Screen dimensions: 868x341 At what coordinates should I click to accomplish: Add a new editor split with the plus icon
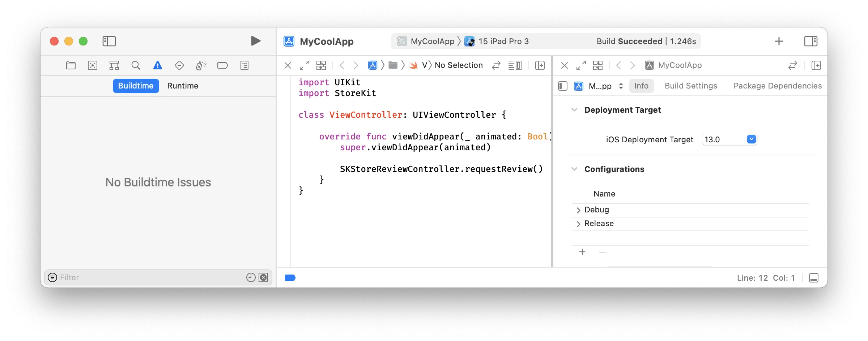540,65
